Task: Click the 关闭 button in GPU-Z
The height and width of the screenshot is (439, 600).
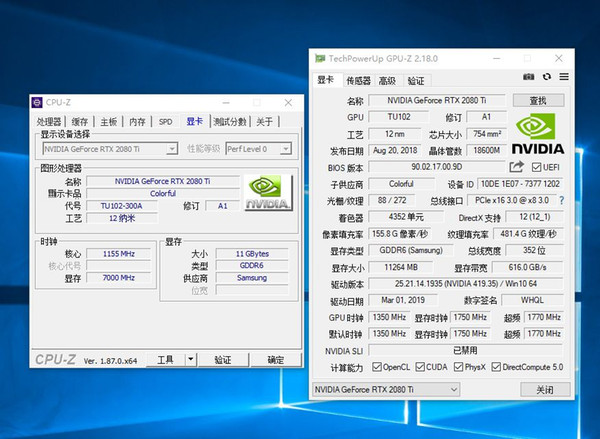Action: pyautogui.click(x=545, y=390)
